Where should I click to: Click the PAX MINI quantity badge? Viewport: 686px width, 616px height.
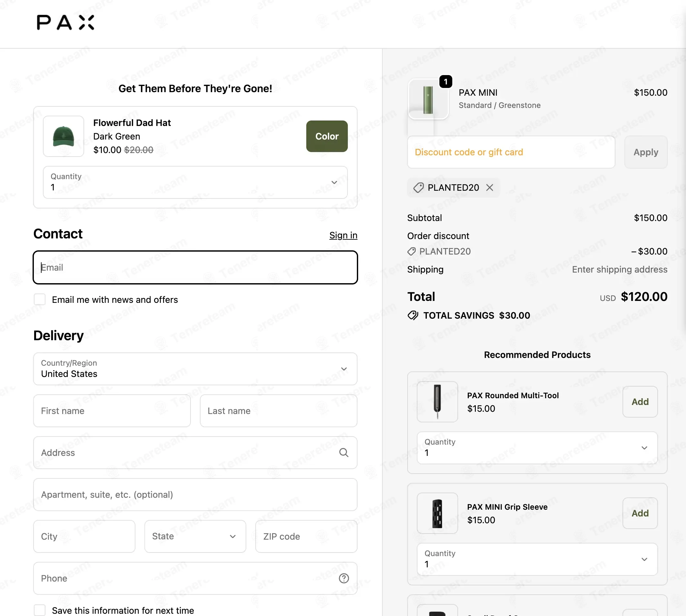pos(446,82)
